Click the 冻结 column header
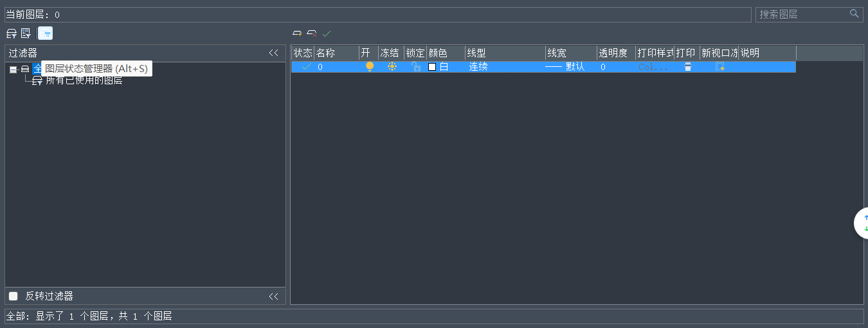The image size is (868, 328). click(392, 53)
